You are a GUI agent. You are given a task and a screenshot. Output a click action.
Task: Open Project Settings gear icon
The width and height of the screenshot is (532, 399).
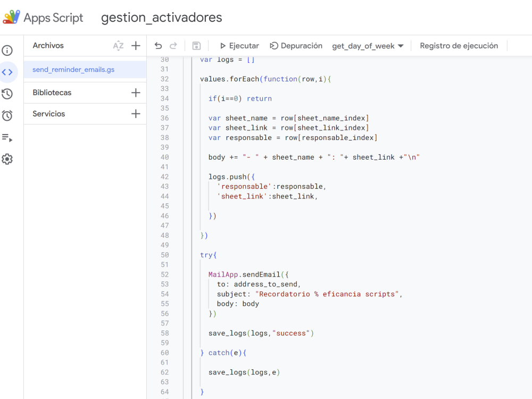click(7, 159)
